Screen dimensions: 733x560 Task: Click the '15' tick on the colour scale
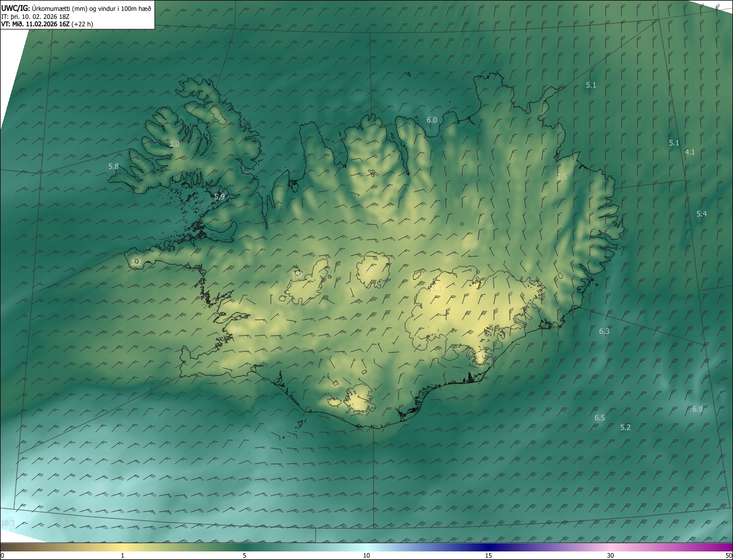point(488,555)
